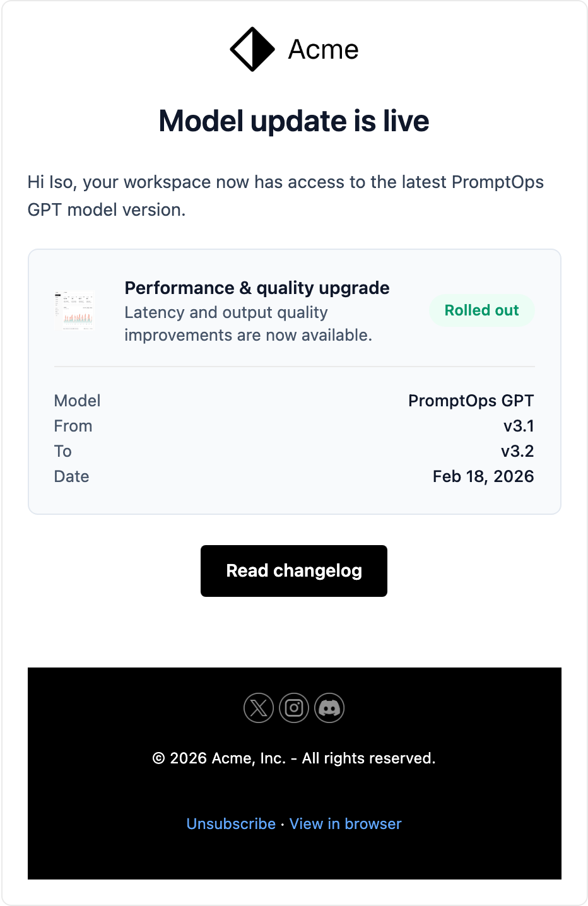Click the Date row label

tap(72, 476)
